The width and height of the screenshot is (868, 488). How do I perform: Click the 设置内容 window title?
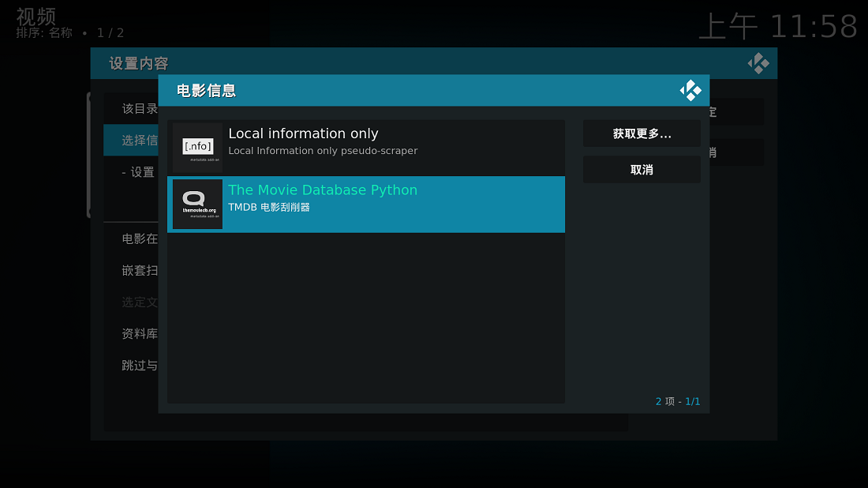pyautogui.click(x=138, y=64)
